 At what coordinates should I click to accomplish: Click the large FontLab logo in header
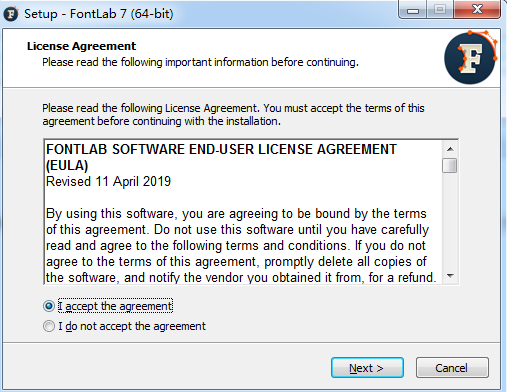tap(470, 57)
